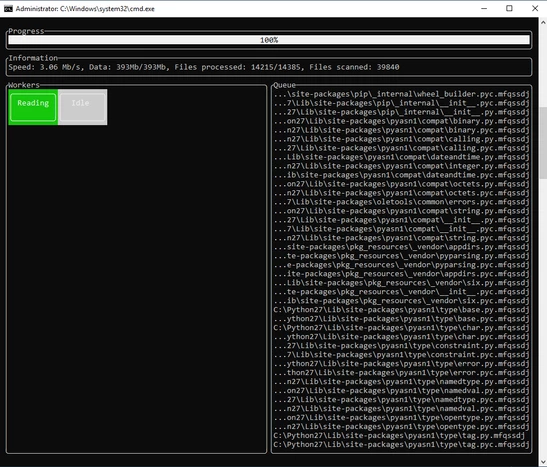The width and height of the screenshot is (547, 467).
Task: Click the vertical scrollbar thumb
Action: click(x=543, y=143)
